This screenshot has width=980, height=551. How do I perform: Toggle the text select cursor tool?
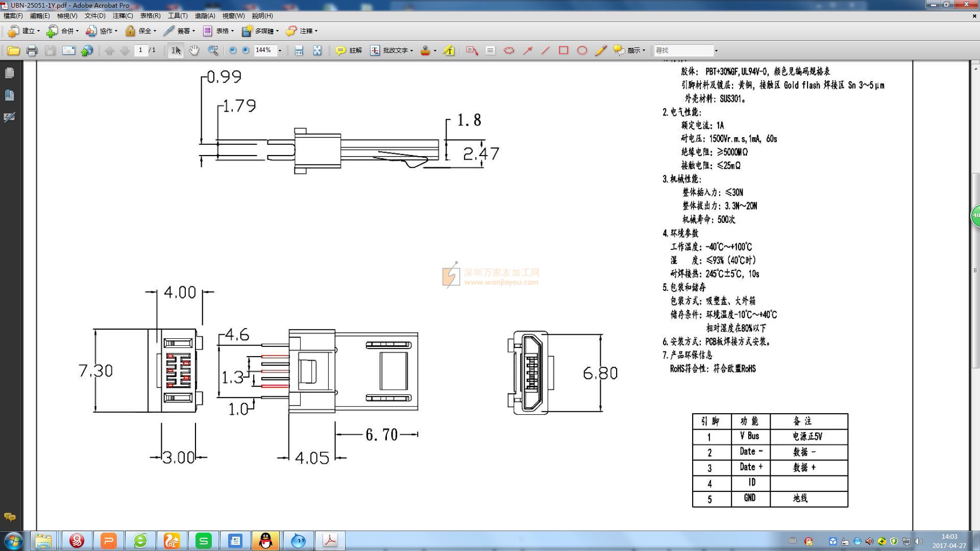pyautogui.click(x=175, y=50)
